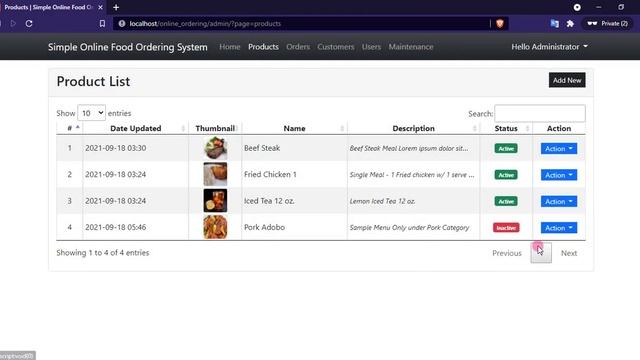Click the Lemon Iced Tea 12 oz. description

pyautogui.click(x=382, y=201)
